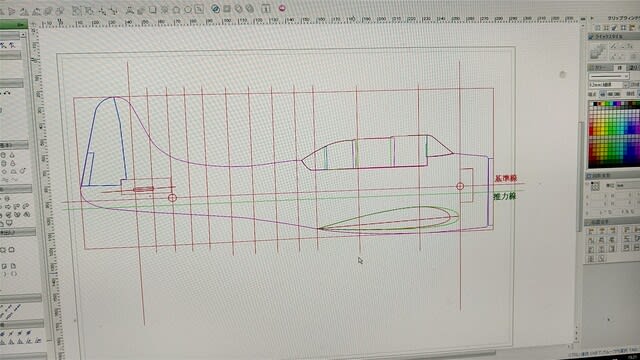
Task: Open the line style dropdown
Action: (609, 76)
